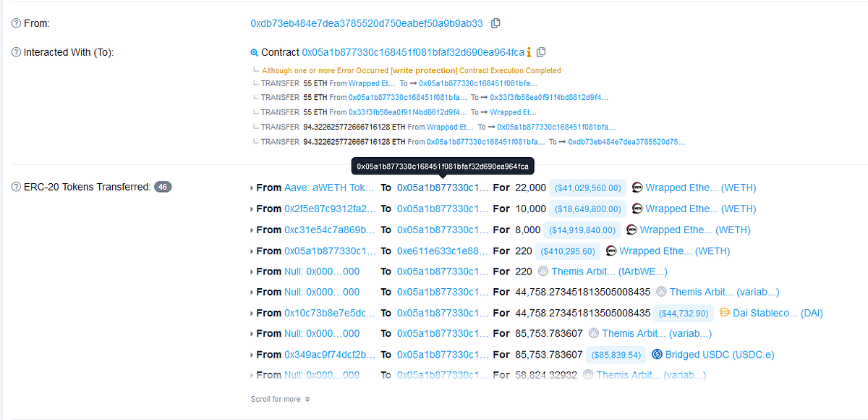Screen dimensions: 868x420
Task: Click the magnifier icon beside Contract
Action: pyautogui.click(x=255, y=52)
